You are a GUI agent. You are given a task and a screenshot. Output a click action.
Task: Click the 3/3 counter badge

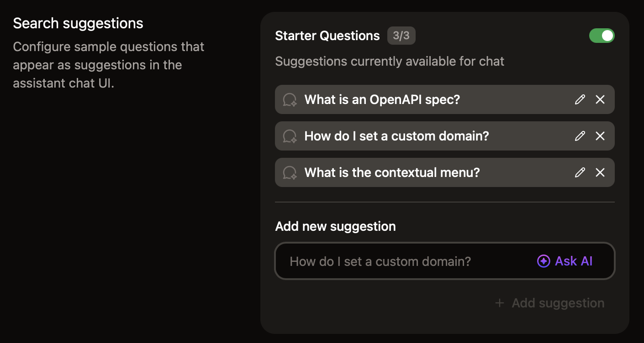tap(401, 35)
